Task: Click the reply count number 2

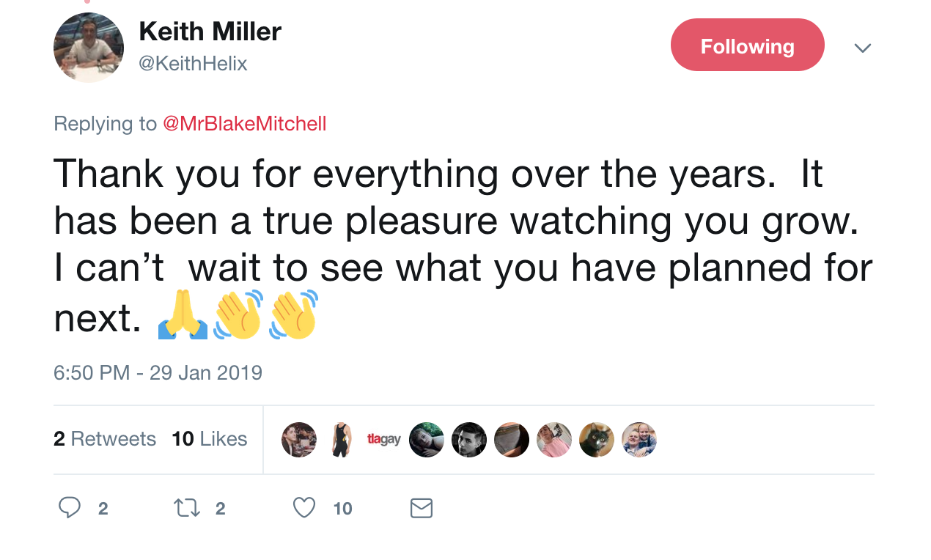Action: [x=103, y=509]
